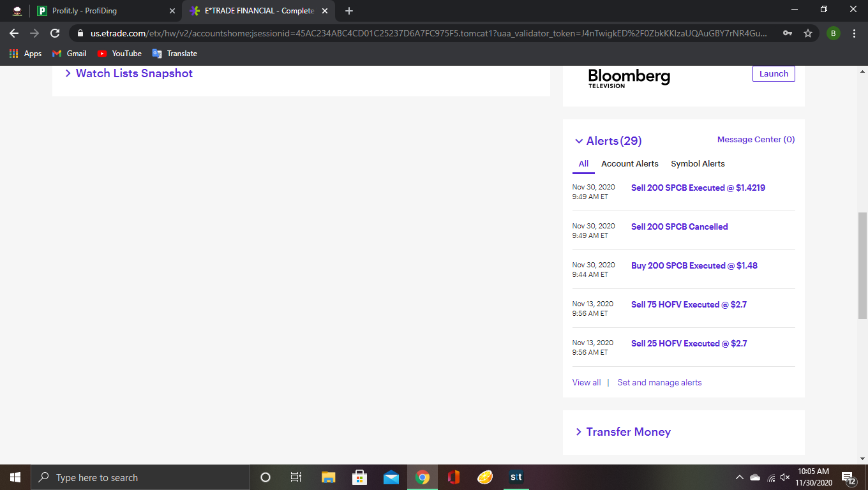Viewport: 868px width, 490px height.
Task: Select the All alerts tab
Action: coord(583,164)
